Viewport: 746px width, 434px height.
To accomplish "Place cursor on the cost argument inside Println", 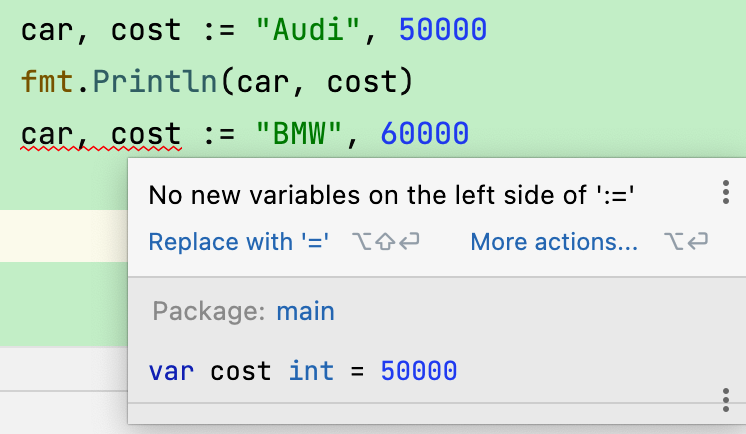I will tap(362, 82).
